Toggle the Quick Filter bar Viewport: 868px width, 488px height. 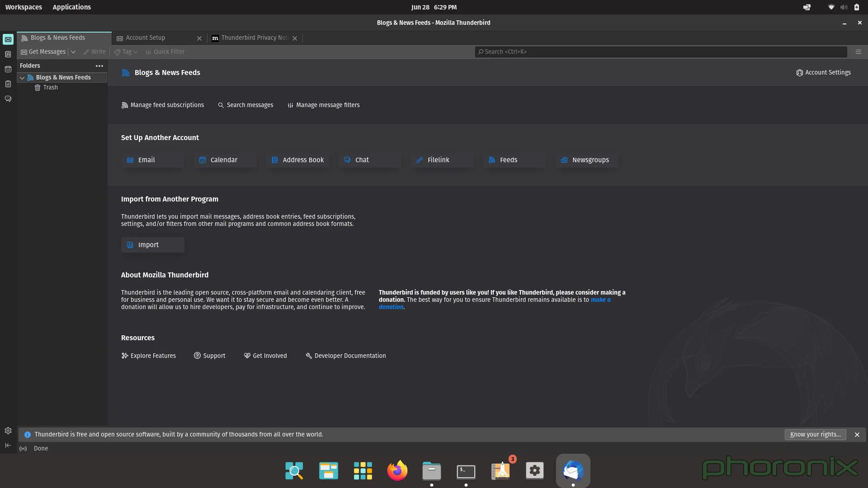click(165, 52)
